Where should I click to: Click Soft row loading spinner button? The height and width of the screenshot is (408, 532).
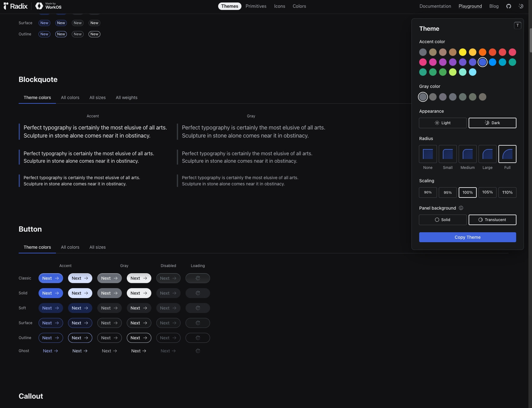(x=198, y=308)
